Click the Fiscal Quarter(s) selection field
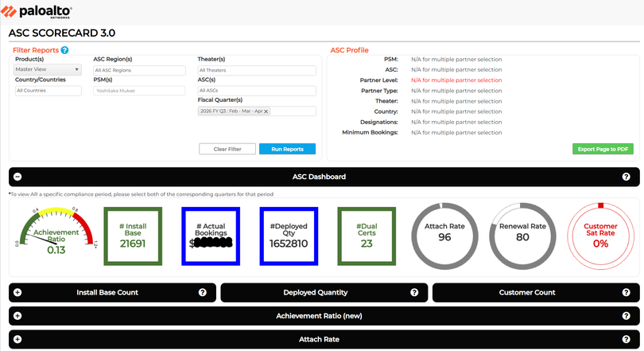Viewport: 644px width, 351px height. pyautogui.click(x=257, y=111)
